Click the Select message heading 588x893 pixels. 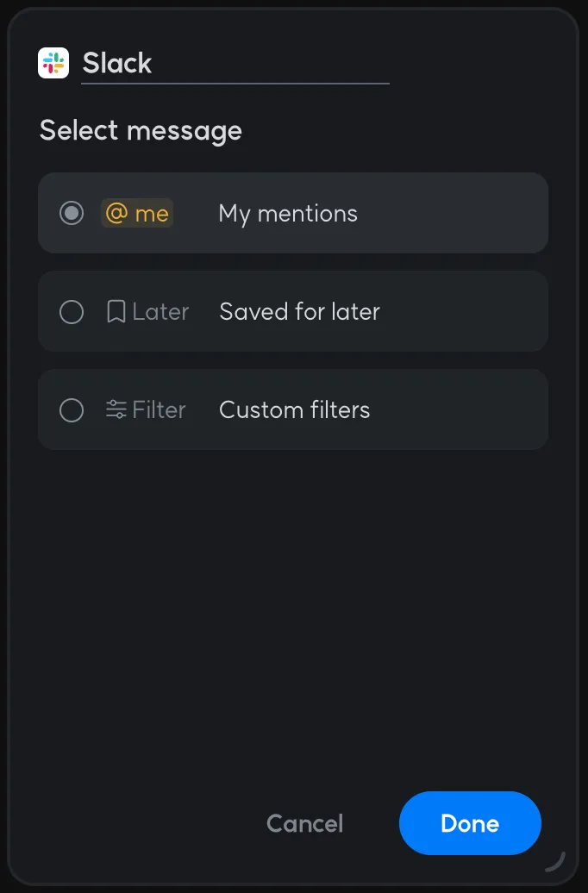(141, 131)
